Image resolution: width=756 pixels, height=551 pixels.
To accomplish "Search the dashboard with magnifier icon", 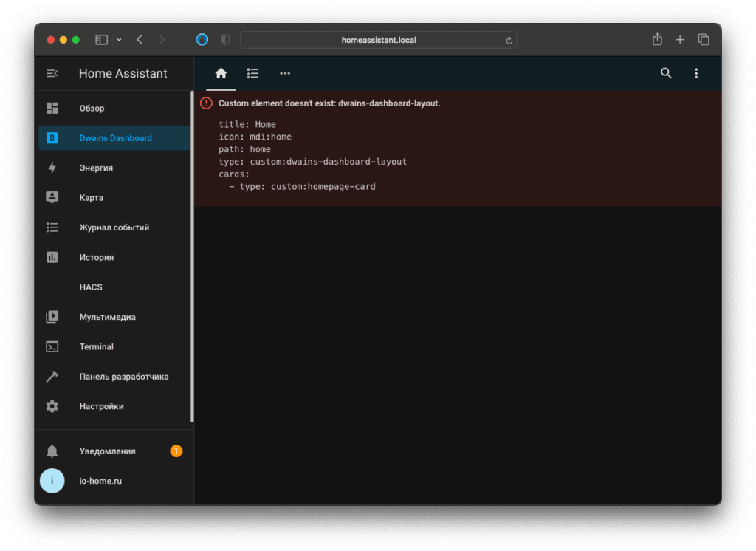I will click(x=666, y=73).
